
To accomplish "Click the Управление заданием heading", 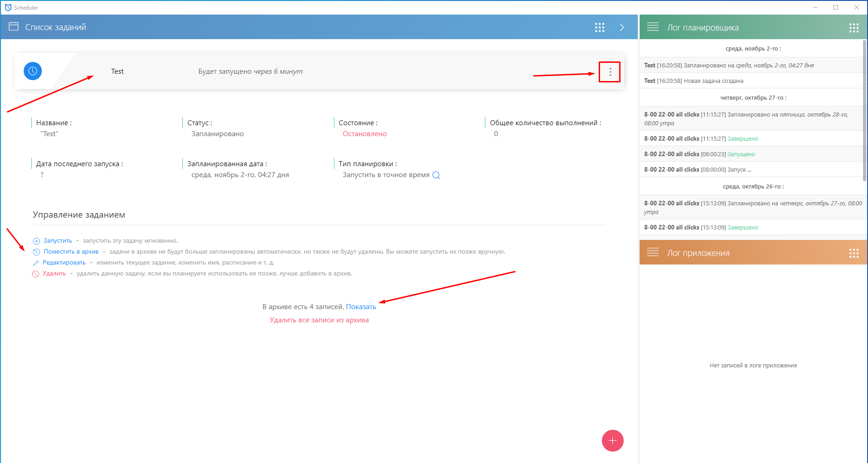I will pos(79,215).
